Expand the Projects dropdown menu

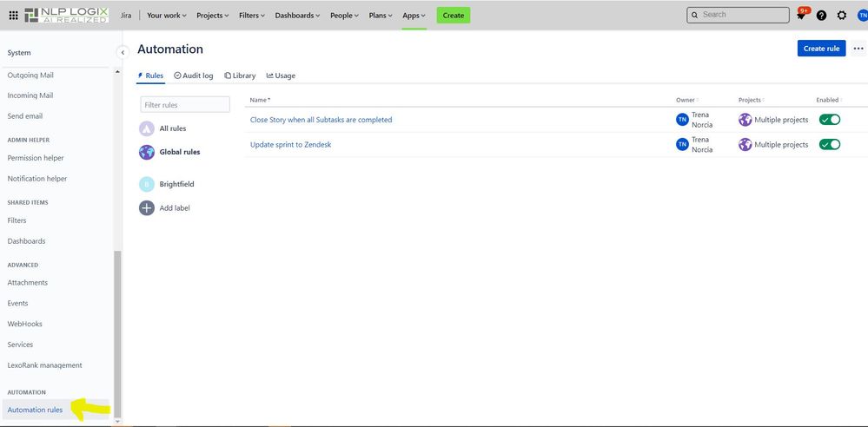[213, 16]
